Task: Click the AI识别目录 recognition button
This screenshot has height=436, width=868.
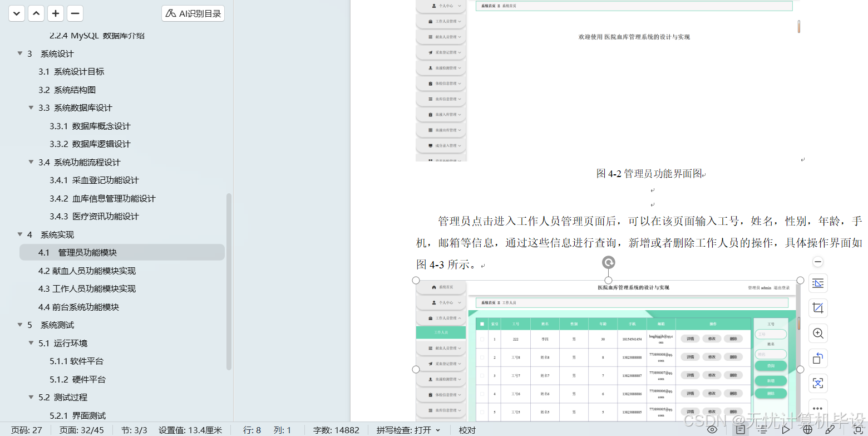Action: (x=193, y=13)
